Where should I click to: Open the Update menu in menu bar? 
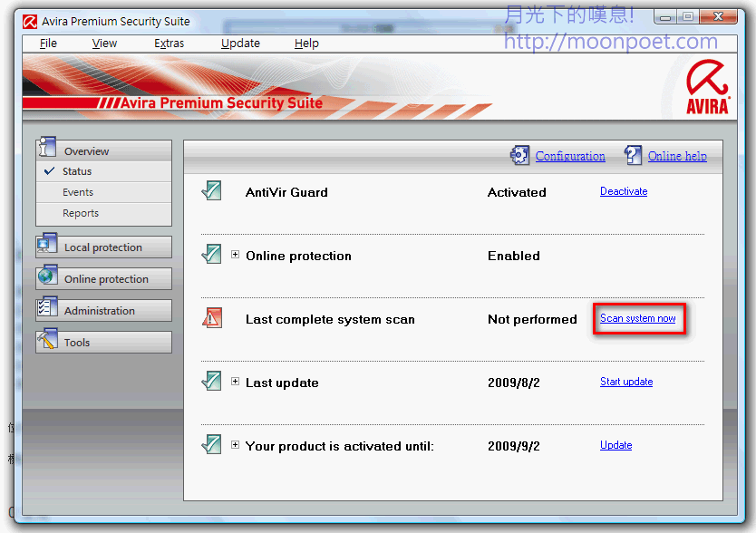(240, 43)
